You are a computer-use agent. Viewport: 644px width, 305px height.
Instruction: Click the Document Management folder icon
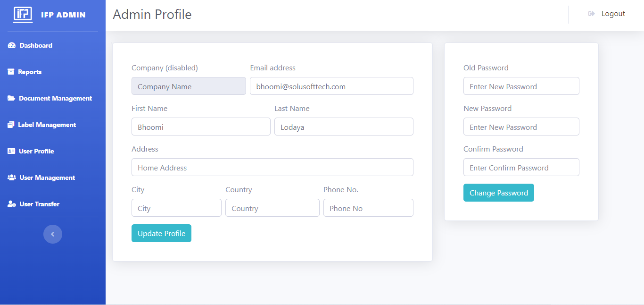coord(11,98)
